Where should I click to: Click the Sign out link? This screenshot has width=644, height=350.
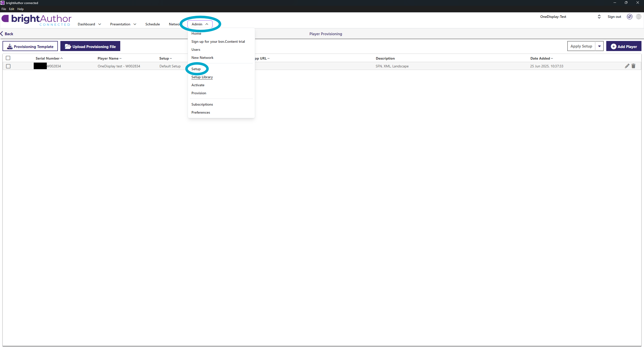click(x=614, y=17)
